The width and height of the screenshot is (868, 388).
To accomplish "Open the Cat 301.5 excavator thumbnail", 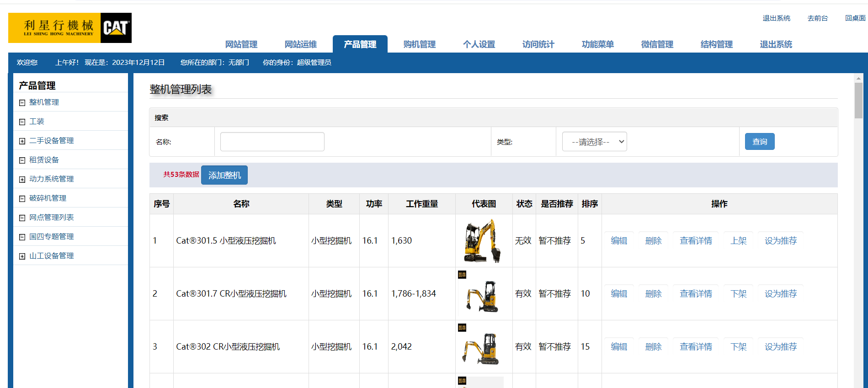I will point(483,240).
